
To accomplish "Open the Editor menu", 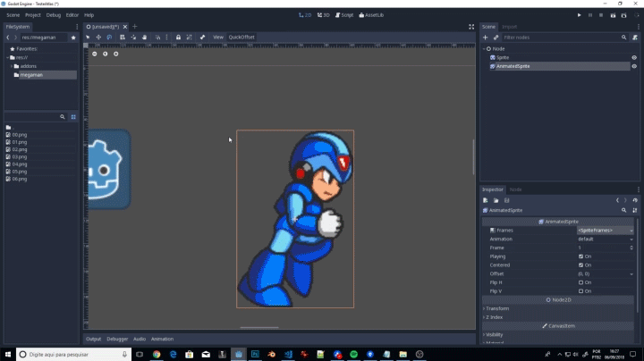I will click(x=72, y=15).
